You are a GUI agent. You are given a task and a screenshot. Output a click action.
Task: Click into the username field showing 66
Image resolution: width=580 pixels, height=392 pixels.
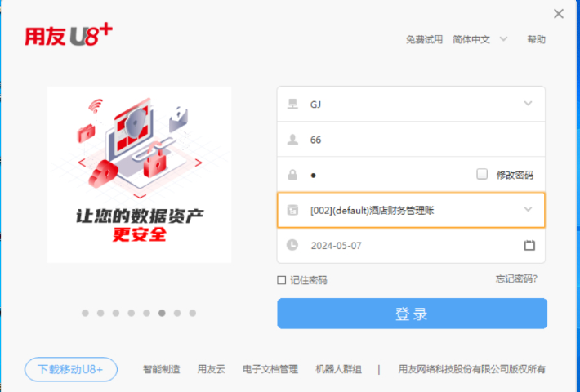tap(411, 140)
